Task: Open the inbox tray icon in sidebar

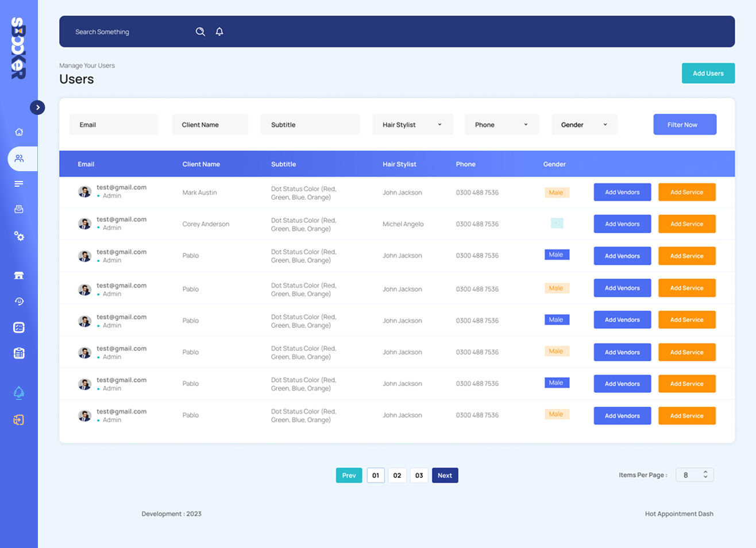Action: pyautogui.click(x=19, y=209)
